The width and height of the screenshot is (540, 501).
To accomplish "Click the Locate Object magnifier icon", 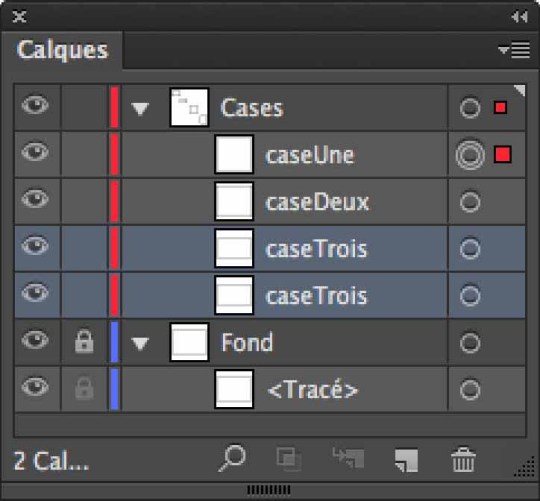I will pyautogui.click(x=232, y=458).
